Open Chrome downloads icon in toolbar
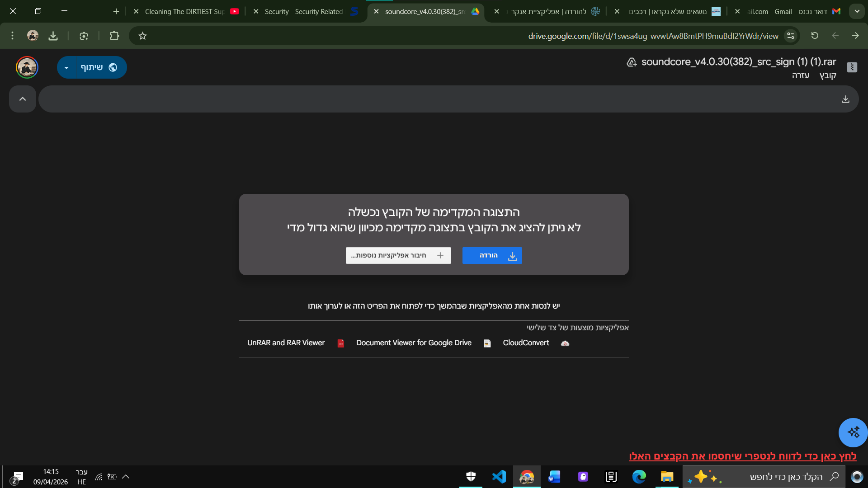Screen dimensions: 868x488 coord(53,36)
